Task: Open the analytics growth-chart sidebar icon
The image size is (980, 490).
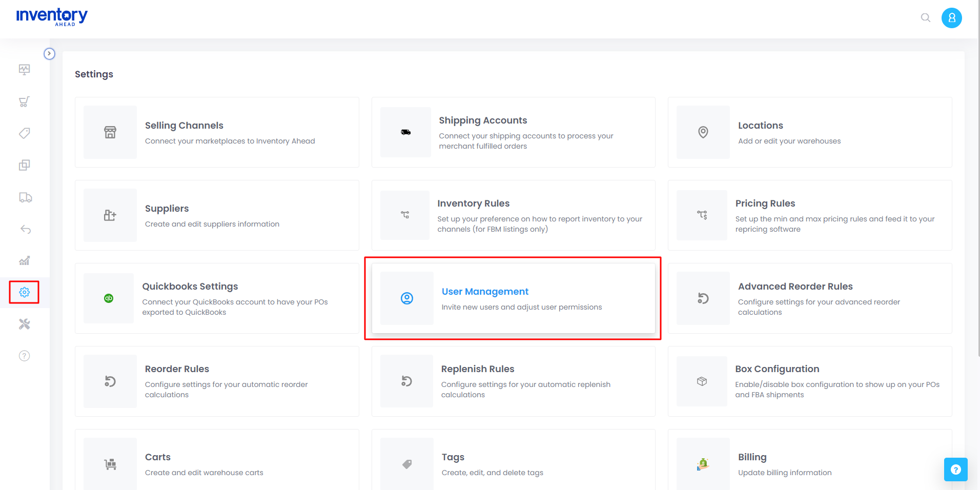Action: click(24, 261)
